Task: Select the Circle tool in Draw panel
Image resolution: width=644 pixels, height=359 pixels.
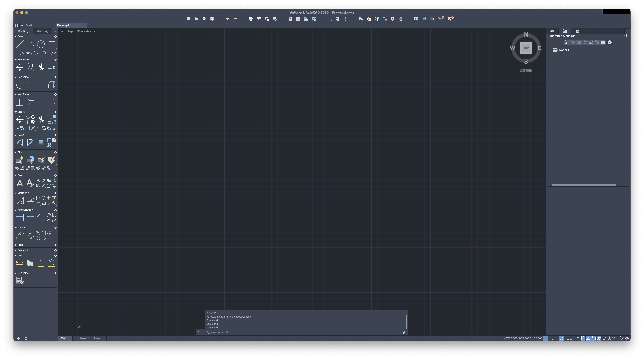Action: tap(41, 44)
